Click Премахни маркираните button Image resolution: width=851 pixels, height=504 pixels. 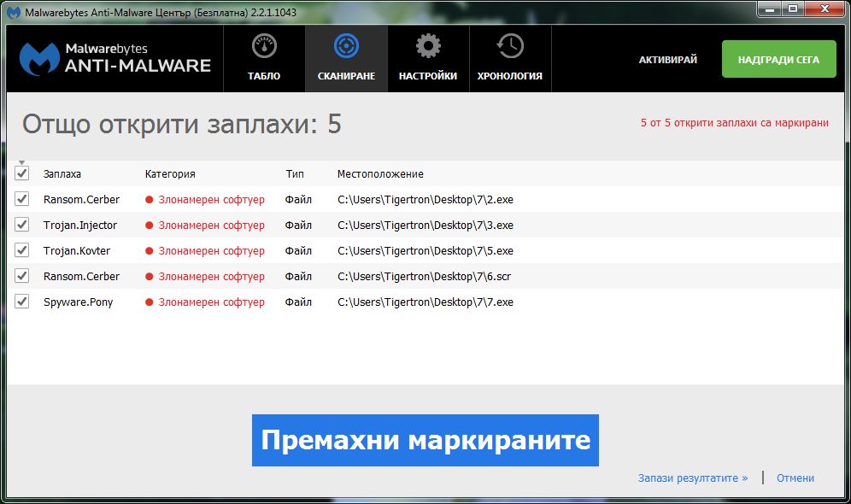coord(425,441)
